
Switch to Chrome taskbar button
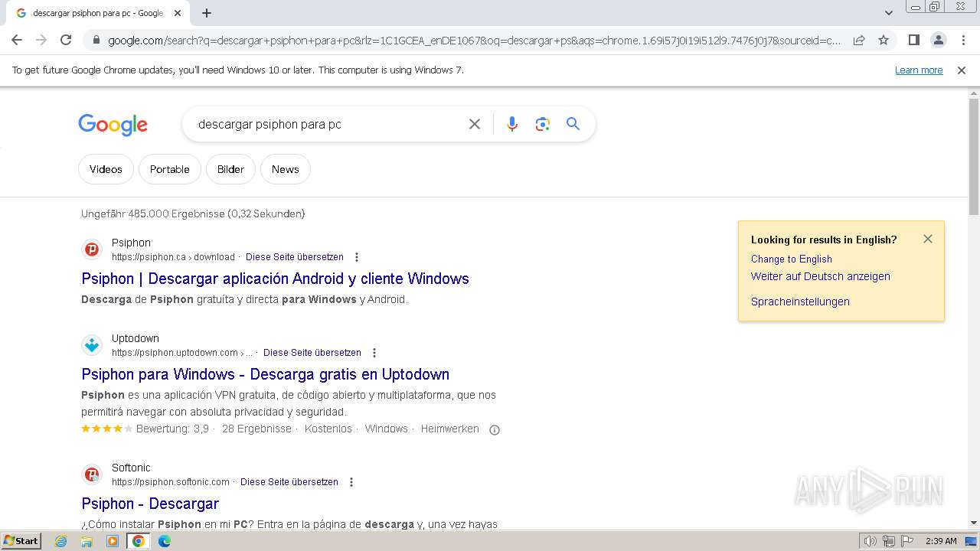click(139, 541)
